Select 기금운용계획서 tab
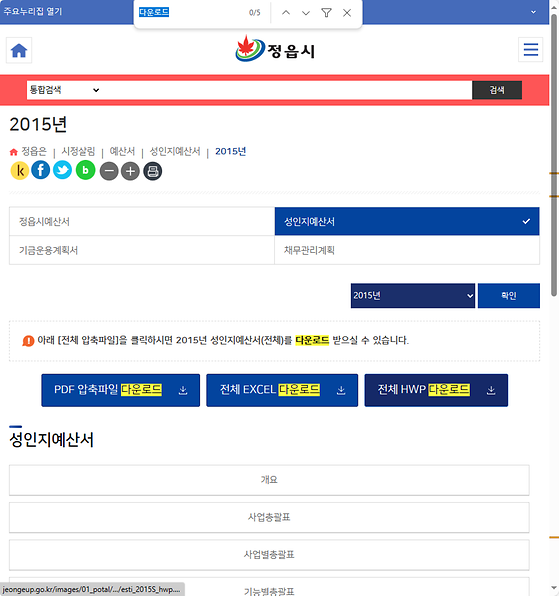Screen dimensions: 559x596 pos(142,250)
